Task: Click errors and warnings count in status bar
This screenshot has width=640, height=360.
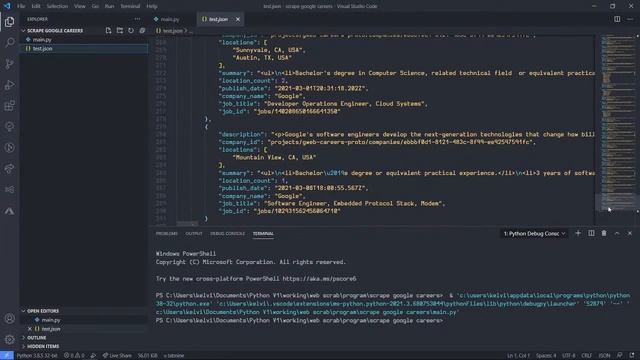Action: [74, 356]
